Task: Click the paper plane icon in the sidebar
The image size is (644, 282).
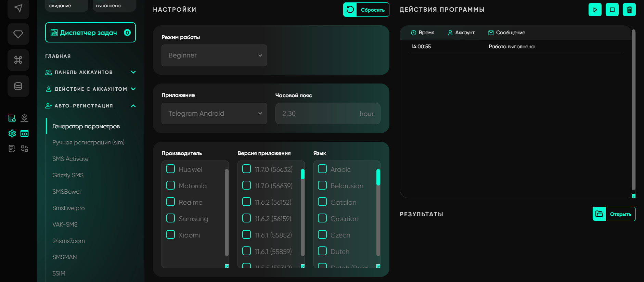Action: click(18, 8)
